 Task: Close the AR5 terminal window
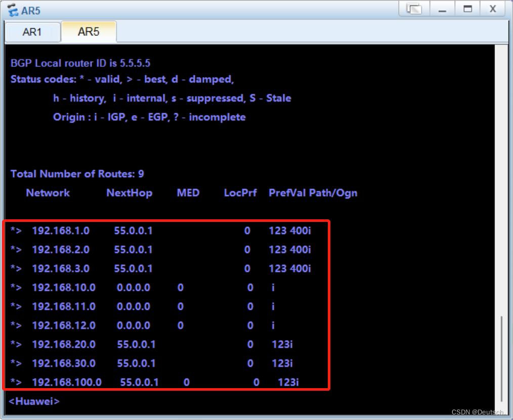point(493,9)
